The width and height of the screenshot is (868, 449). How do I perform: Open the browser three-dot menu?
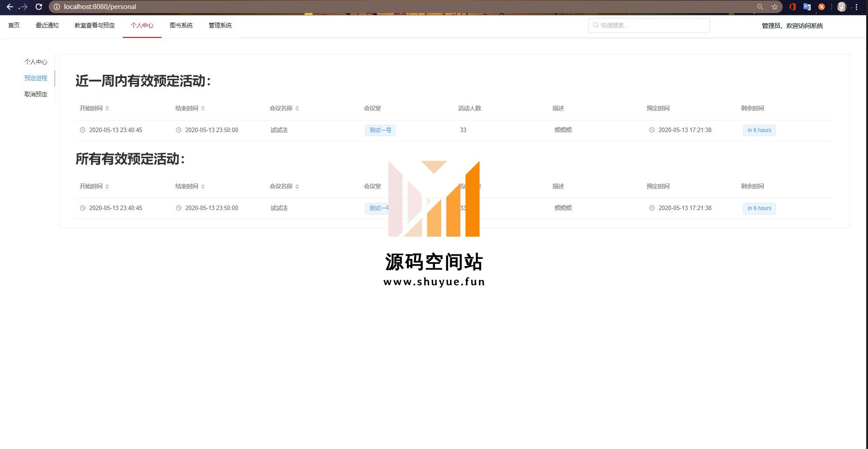(x=856, y=7)
